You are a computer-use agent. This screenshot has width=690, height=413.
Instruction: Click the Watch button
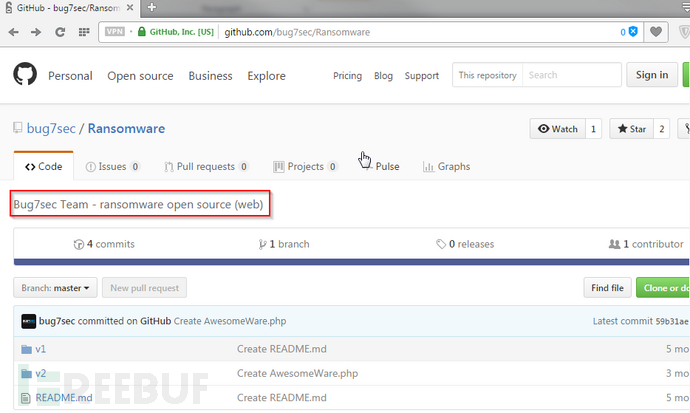(x=558, y=129)
